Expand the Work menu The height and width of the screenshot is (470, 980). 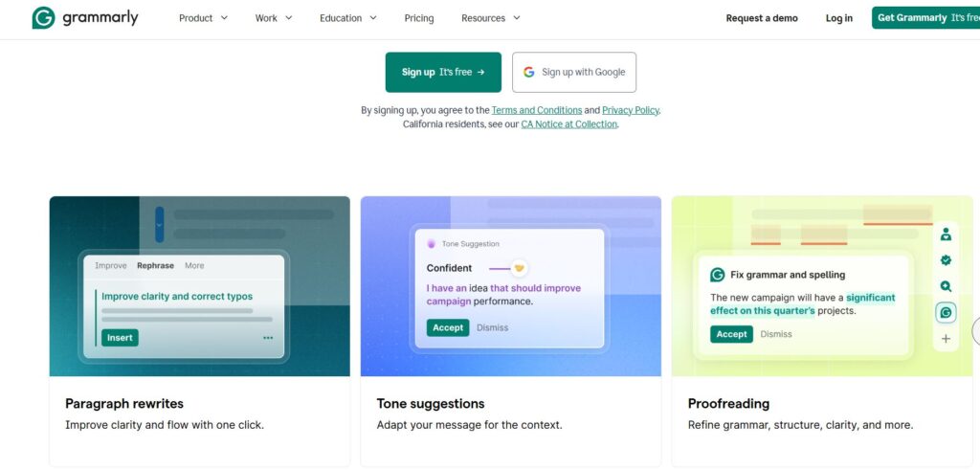click(x=274, y=18)
